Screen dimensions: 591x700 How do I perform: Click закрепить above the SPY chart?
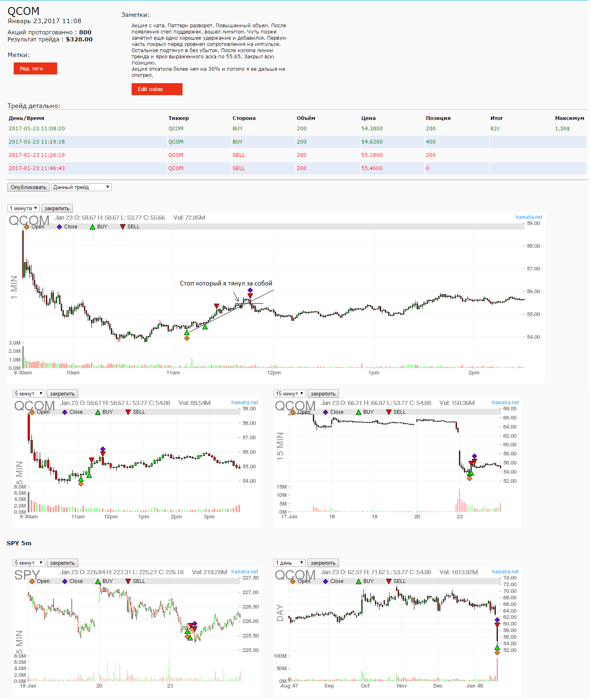point(62,563)
